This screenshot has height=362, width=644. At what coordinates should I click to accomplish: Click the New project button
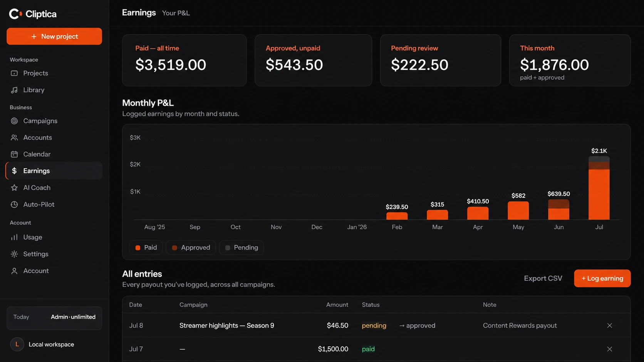click(54, 36)
